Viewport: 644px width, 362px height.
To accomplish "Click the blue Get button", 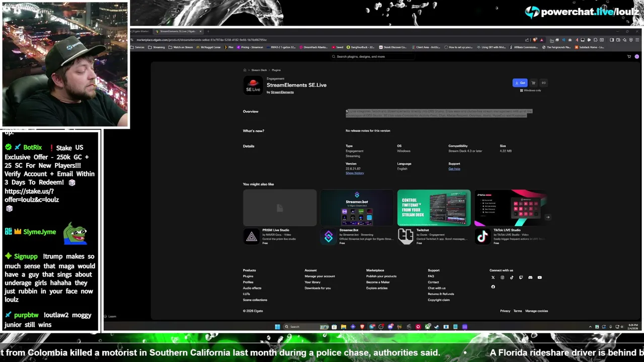I will [x=520, y=83].
